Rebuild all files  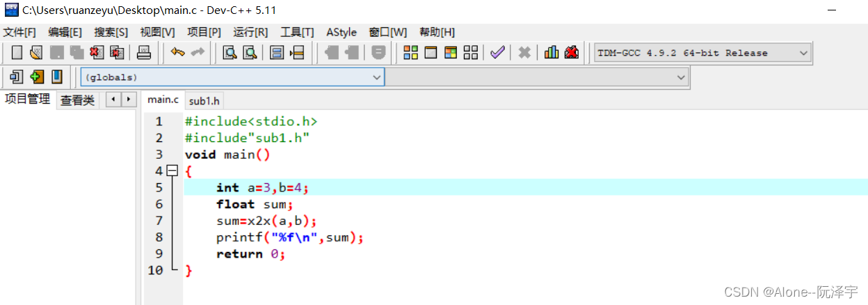[x=471, y=53]
